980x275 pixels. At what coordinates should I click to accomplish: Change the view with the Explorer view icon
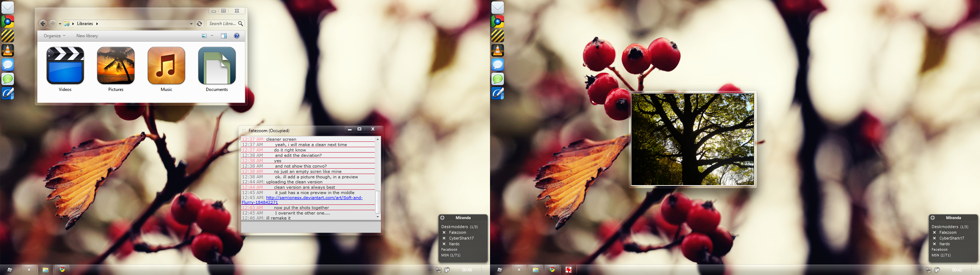(204, 36)
